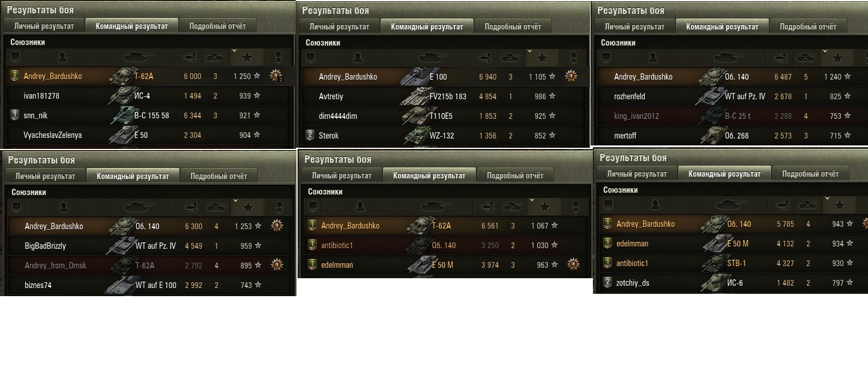Click the medal icon in edelmman's E 50 M row with 963 XP
The image size is (868, 370).
pos(573,264)
